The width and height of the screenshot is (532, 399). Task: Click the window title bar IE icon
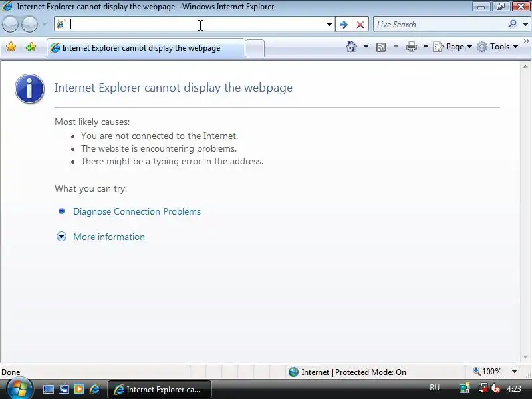(7, 6)
